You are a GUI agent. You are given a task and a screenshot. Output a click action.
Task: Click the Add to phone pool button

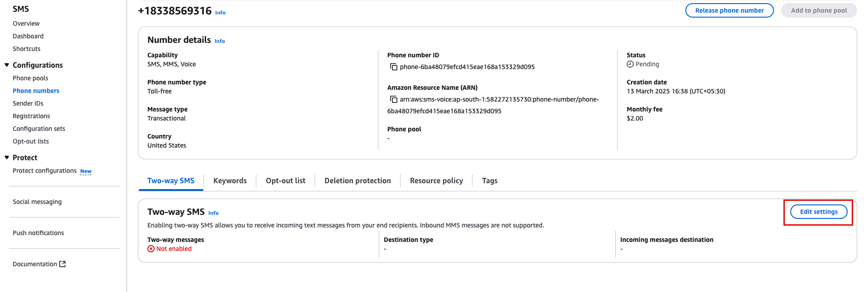pyautogui.click(x=819, y=10)
